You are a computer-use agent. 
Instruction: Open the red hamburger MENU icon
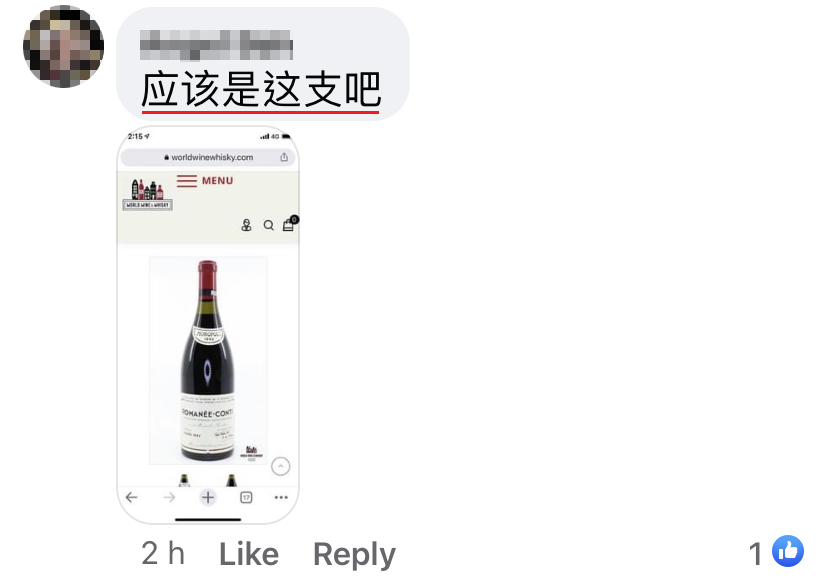click(x=187, y=181)
